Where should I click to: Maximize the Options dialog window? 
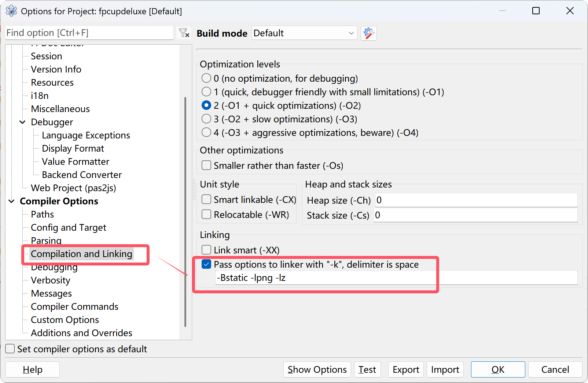pos(536,11)
